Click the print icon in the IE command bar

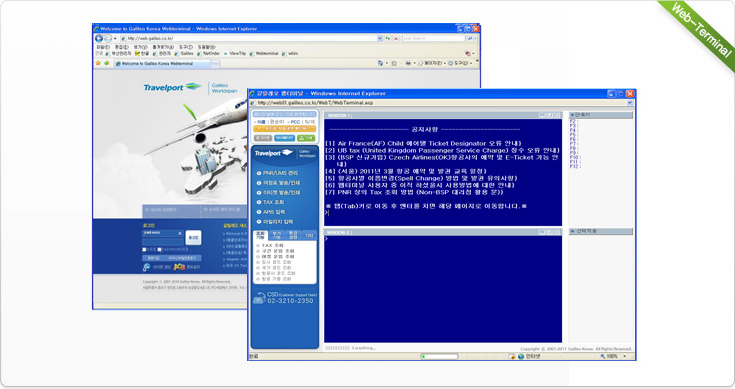408,63
